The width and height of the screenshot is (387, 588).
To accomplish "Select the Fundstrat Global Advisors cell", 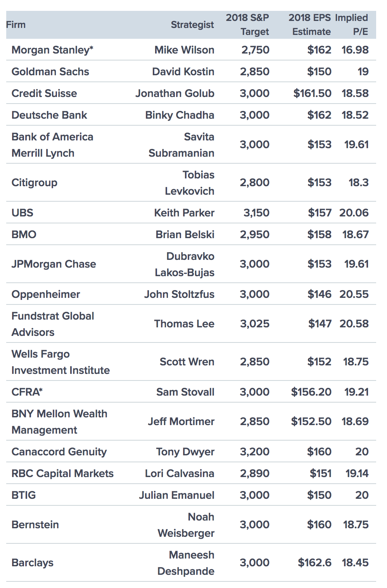I will 53,324.
